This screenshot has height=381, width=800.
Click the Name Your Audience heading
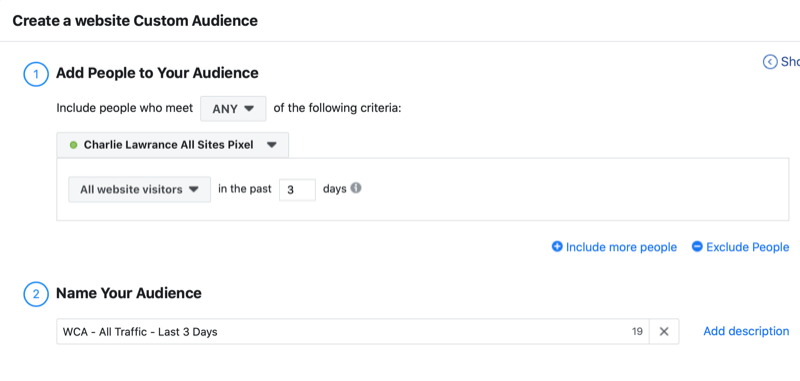click(129, 293)
